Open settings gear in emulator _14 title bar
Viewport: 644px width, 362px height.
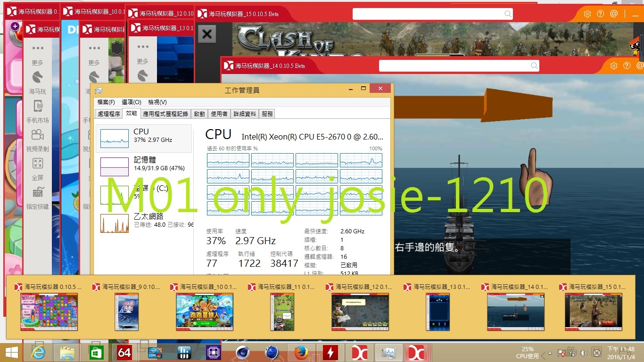tap(614, 66)
